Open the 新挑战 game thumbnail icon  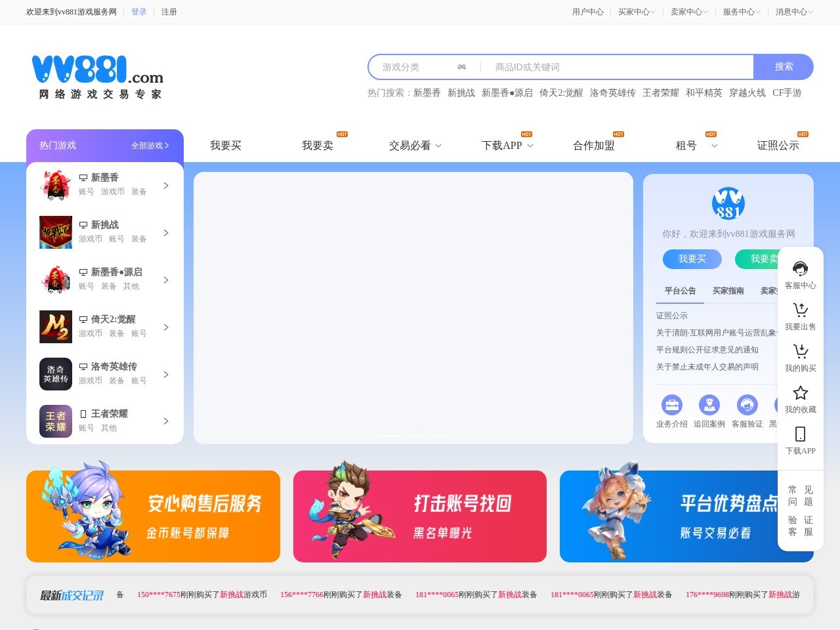tap(56, 232)
